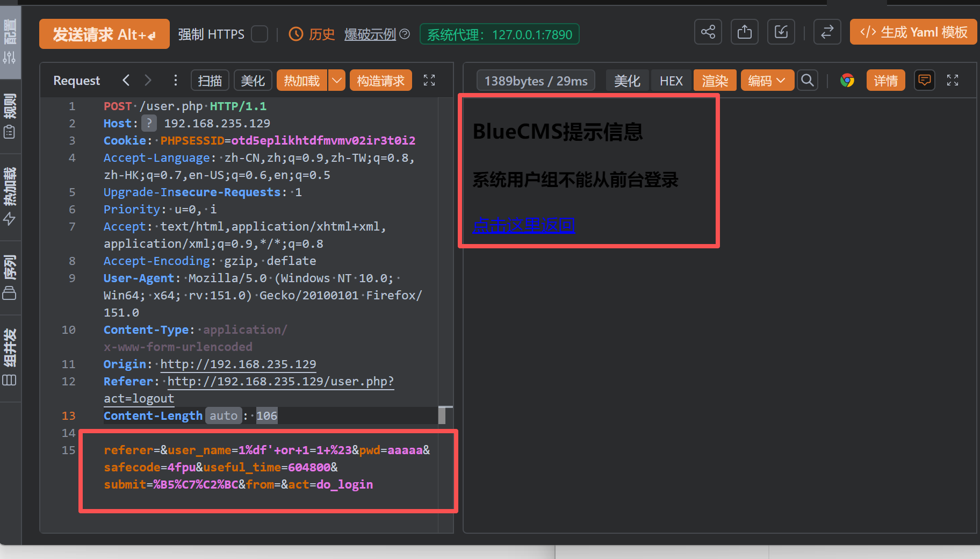Go to next request arrow
The width and height of the screenshot is (980, 559).
click(148, 81)
